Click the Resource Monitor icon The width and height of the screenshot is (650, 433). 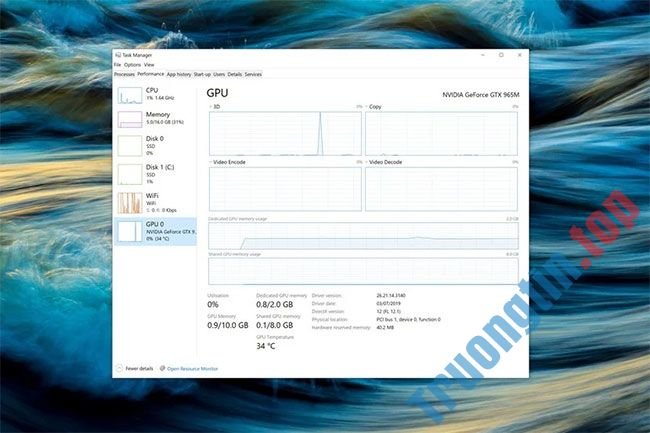162,368
